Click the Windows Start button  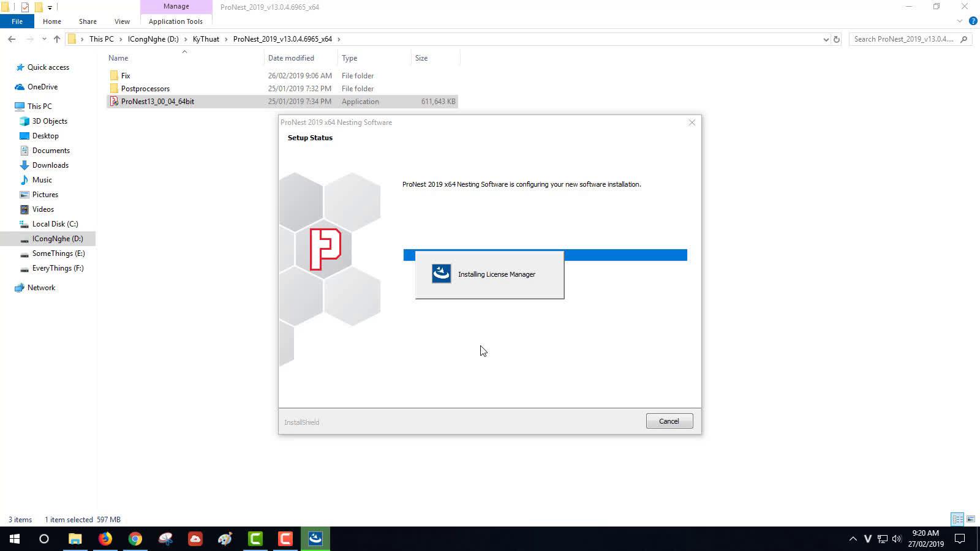13,539
